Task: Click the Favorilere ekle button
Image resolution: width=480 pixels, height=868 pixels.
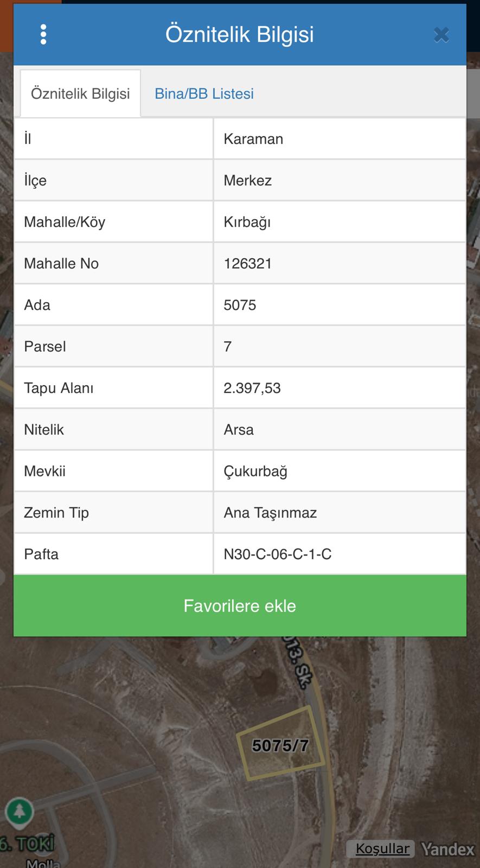Action: click(x=240, y=605)
